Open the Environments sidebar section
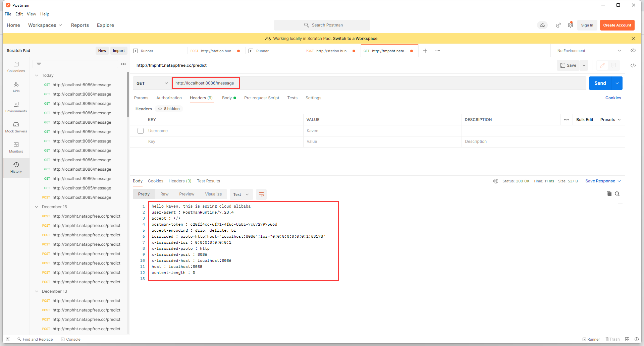This screenshot has height=346, width=644. (16, 107)
